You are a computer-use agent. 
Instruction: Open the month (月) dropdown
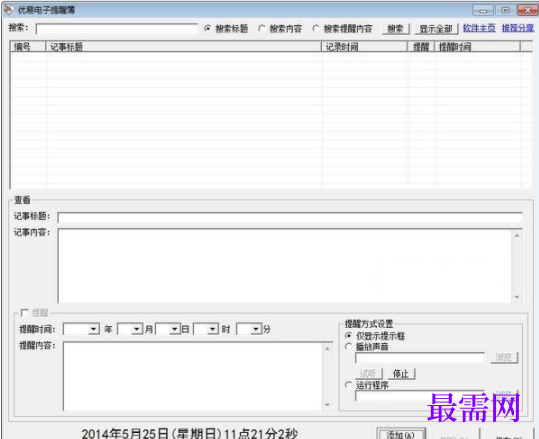(x=137, y=329)
